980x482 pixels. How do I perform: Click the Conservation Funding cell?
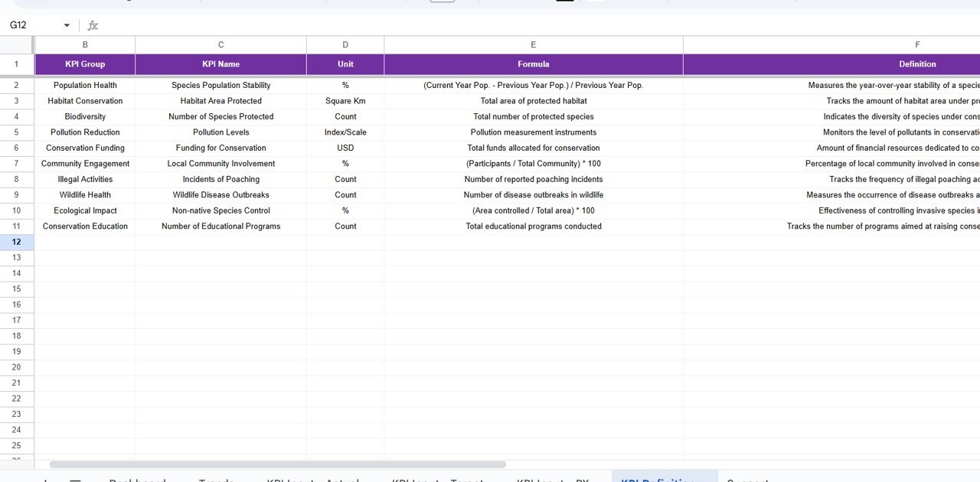click(x=85, y=148)
